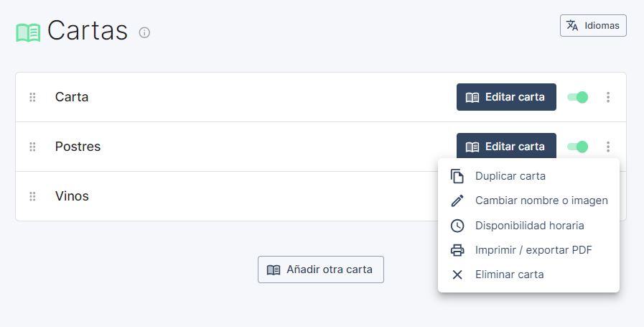Click the X icon for Eliminar carta
644x327 pixels.
tap(457, 275)
